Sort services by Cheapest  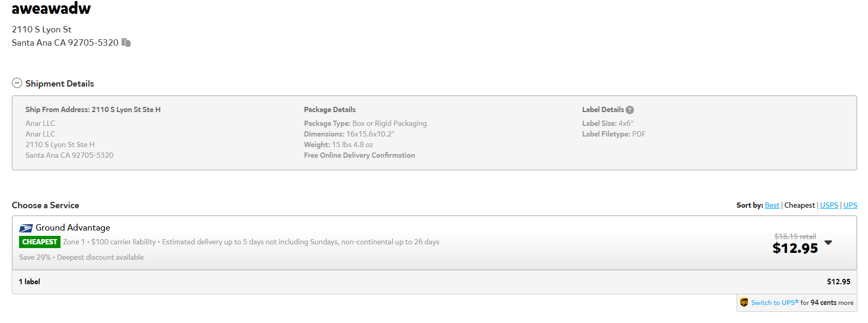(800, 205)
